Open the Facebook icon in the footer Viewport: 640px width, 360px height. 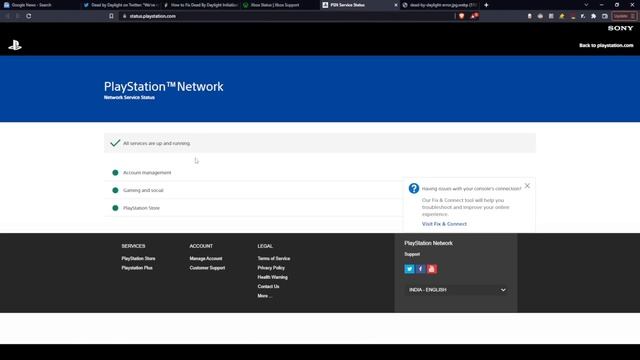[x=420, y=269]
